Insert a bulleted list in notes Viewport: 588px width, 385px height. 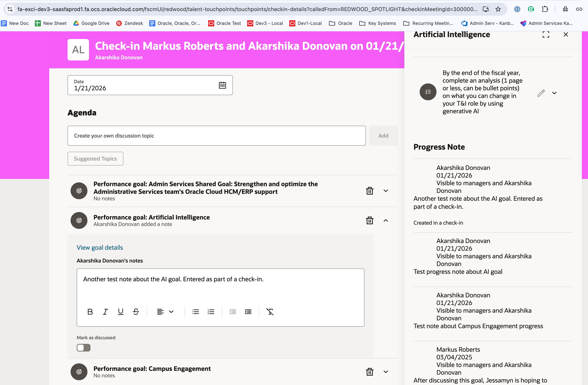[196, 312]
